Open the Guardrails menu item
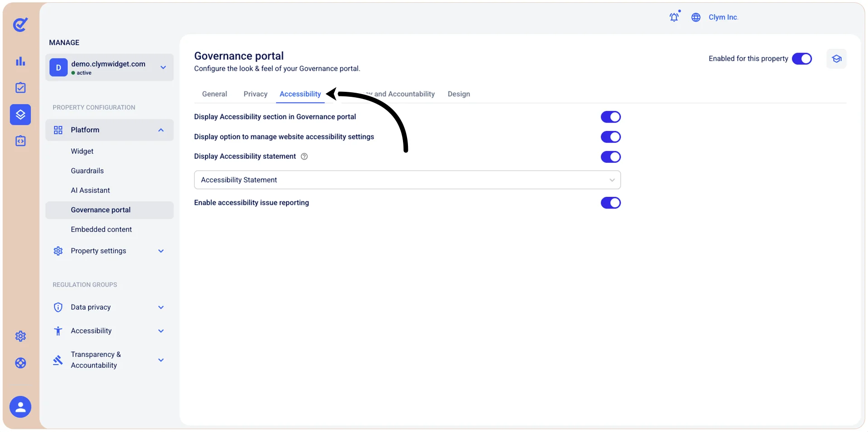This screenshot has width=868, height=432. pos(87,171)
